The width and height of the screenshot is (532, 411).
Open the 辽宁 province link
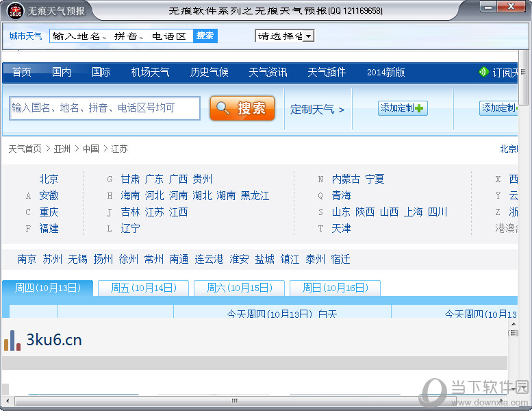coord(130,228)
